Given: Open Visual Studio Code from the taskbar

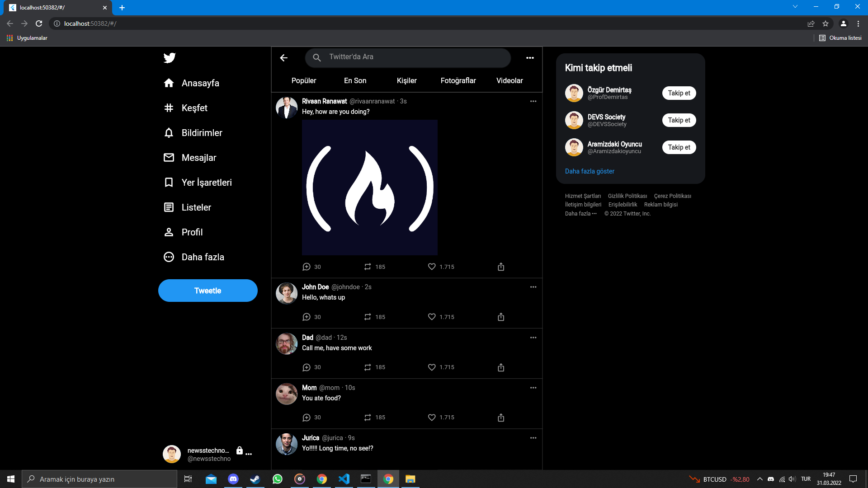Looking at the screenshot, I should (x=344, y=479).
